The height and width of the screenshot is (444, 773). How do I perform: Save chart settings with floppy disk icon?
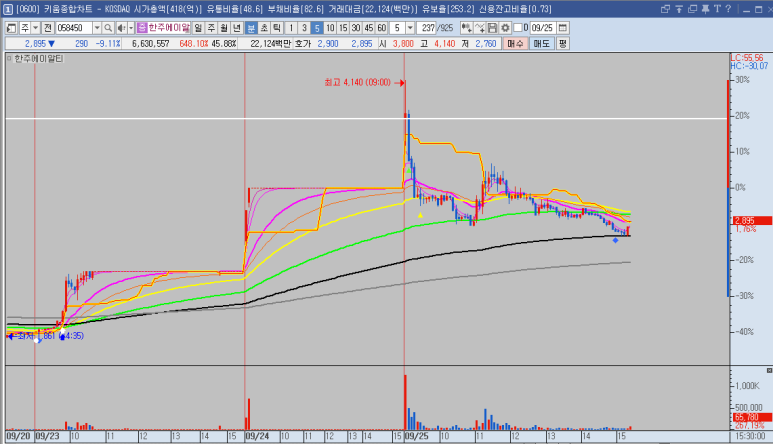coord(492,28)
